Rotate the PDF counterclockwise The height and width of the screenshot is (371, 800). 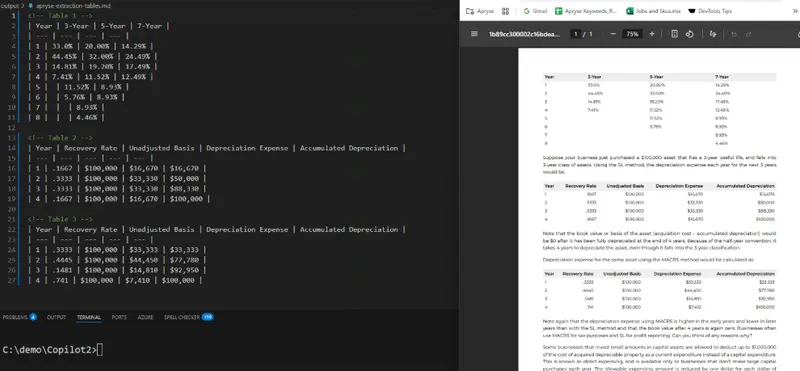click(689, 34)
